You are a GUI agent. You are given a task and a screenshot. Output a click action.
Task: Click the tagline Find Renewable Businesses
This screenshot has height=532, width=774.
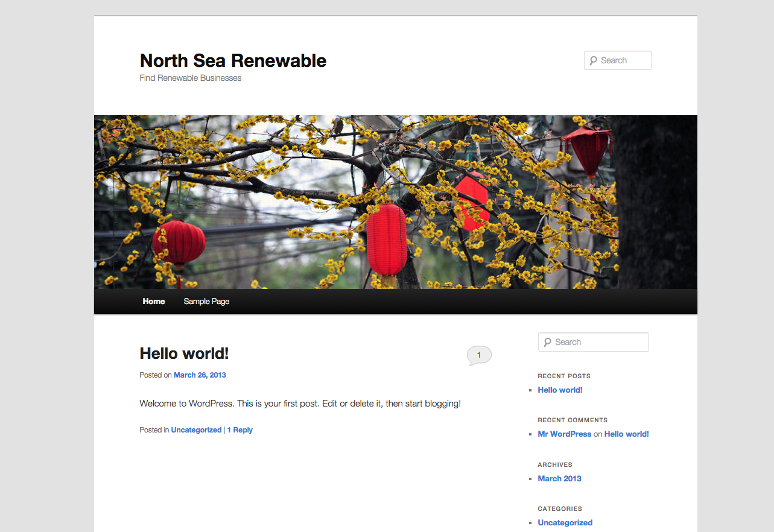tap(190, 78)
